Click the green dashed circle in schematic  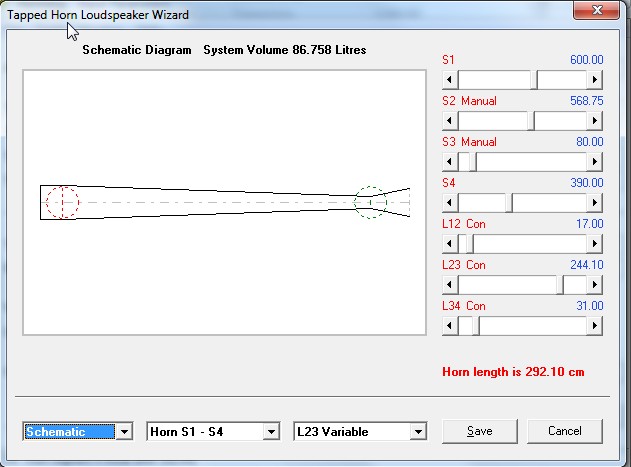click(371, 202)
